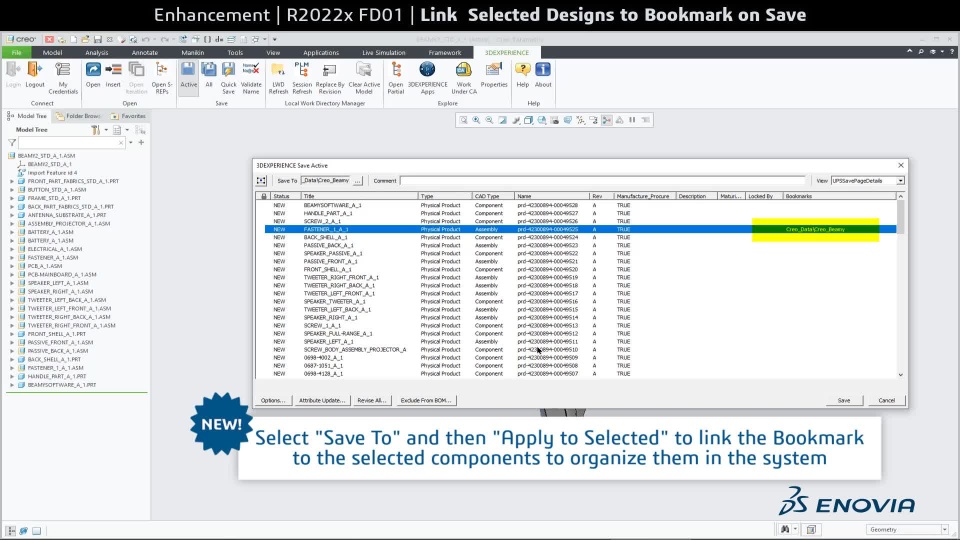
Task: Click Replace By Revision icon
Action: click(x=329, y=70)
